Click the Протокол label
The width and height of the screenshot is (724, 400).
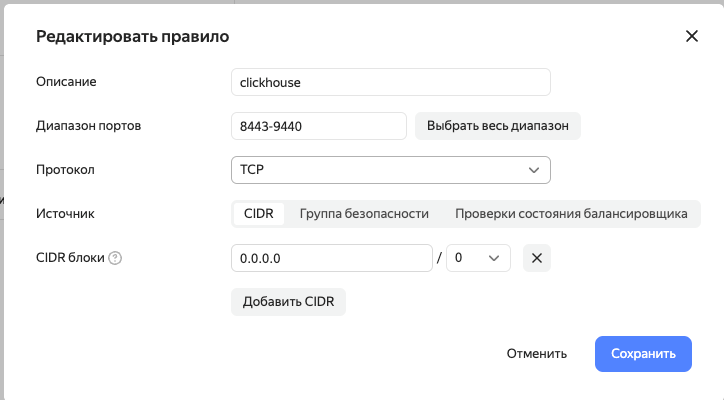[65, 170]
